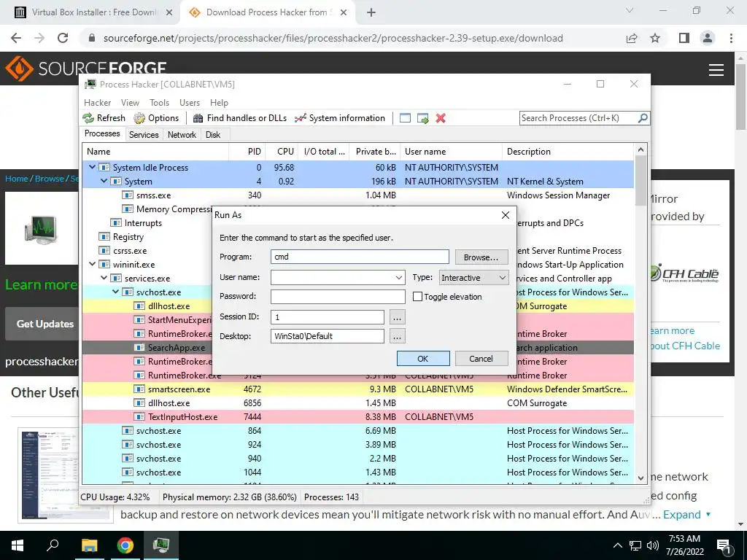The height and width of the screenshot is (560, 747).
Task: Click the Chrome share page icon
Action: click(632, 38)
